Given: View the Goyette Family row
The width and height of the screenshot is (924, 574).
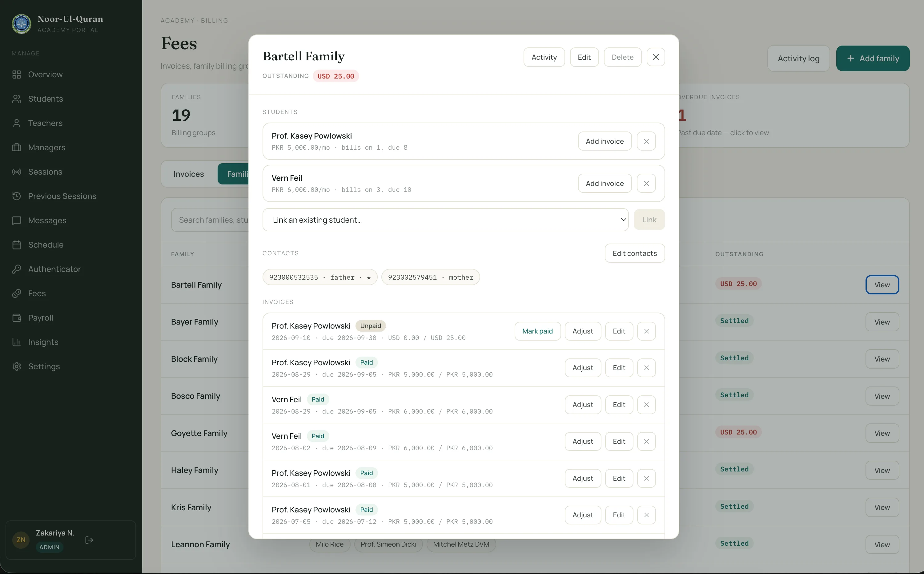Looking at the screenshot, I should (882, 433).
